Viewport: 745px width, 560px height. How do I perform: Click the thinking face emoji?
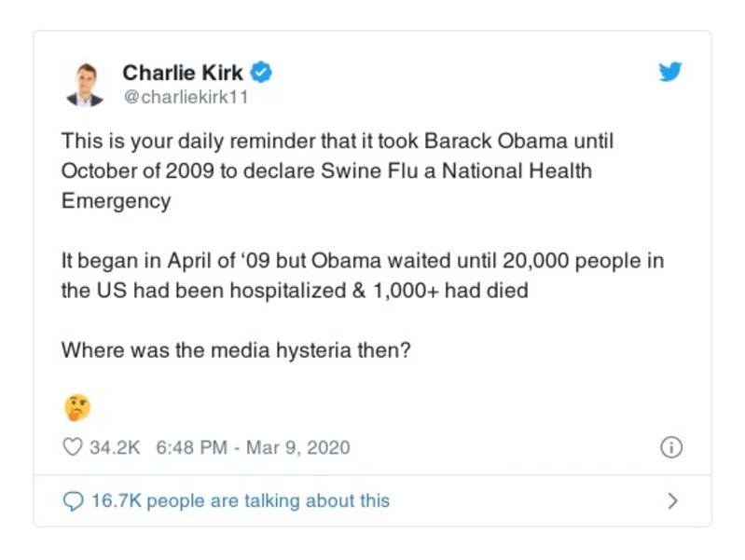(x=76, y=406)
